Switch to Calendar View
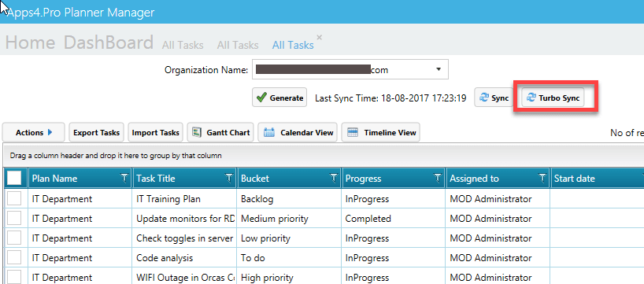Image resolution: width=644 pixels, height=284 pixels. 298,133
